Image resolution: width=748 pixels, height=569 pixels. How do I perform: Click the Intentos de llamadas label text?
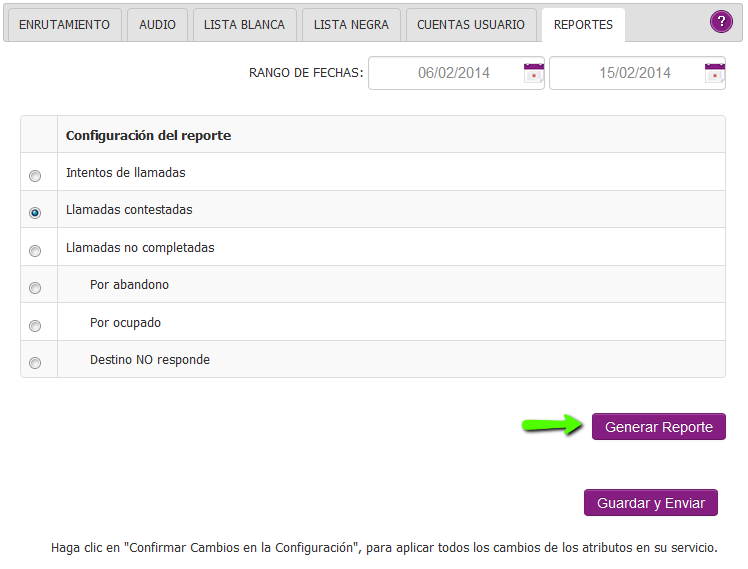coord(125,173)
